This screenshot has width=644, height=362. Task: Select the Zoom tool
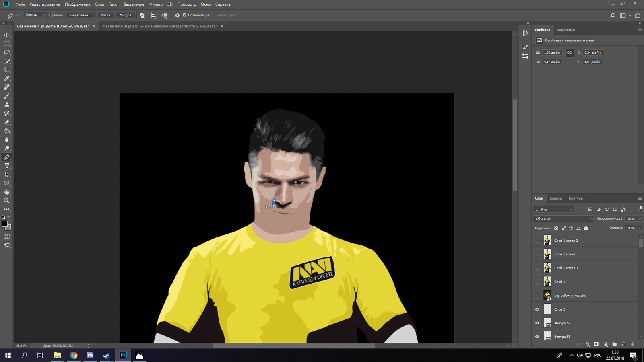(x=7, y=200)
